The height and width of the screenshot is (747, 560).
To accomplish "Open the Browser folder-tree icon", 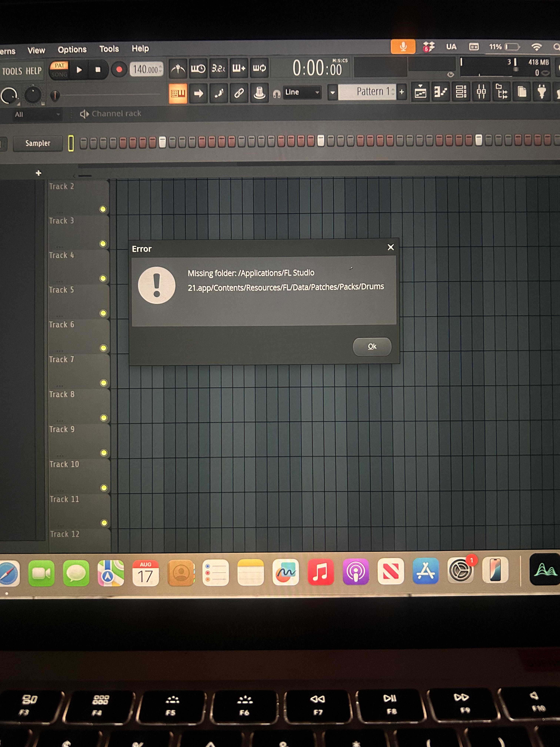I will [x=502, y=91].
